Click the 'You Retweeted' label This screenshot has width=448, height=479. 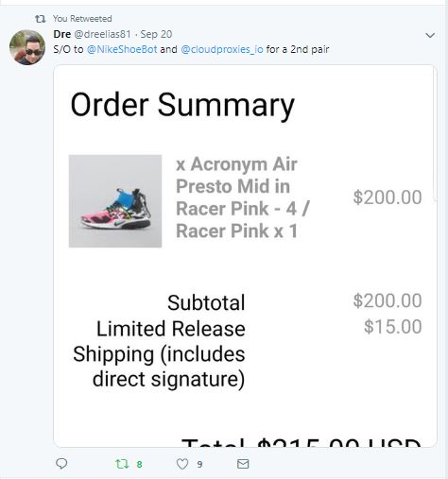(82, 19)
